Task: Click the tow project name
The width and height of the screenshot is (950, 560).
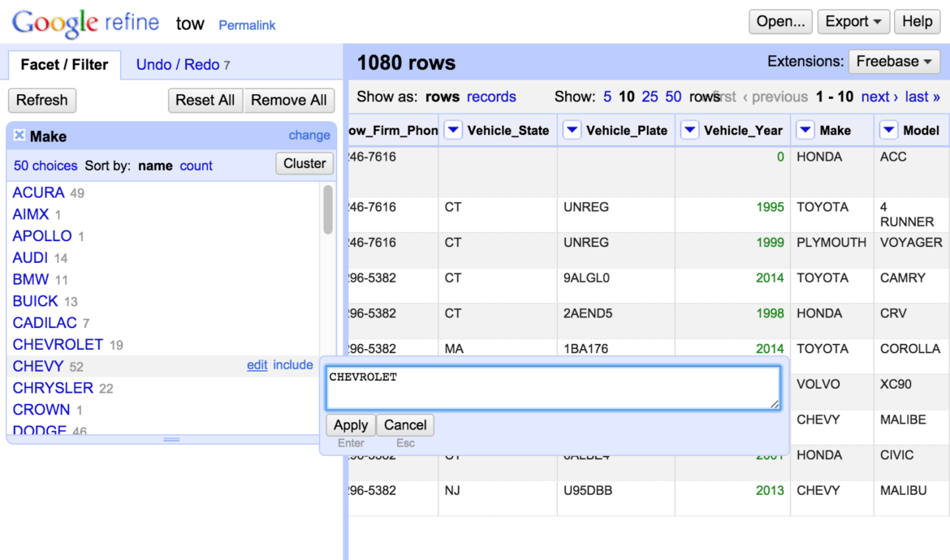Action: coord(190,24)
